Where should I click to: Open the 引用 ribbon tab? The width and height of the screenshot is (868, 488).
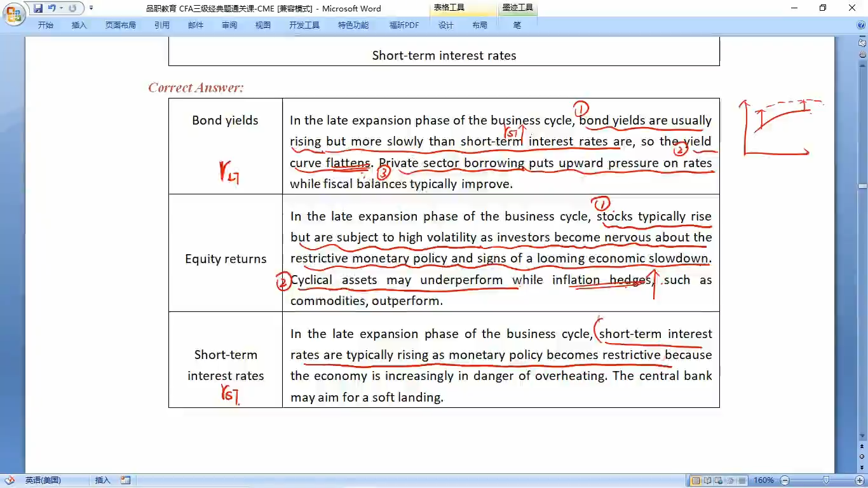pos(162,25)
